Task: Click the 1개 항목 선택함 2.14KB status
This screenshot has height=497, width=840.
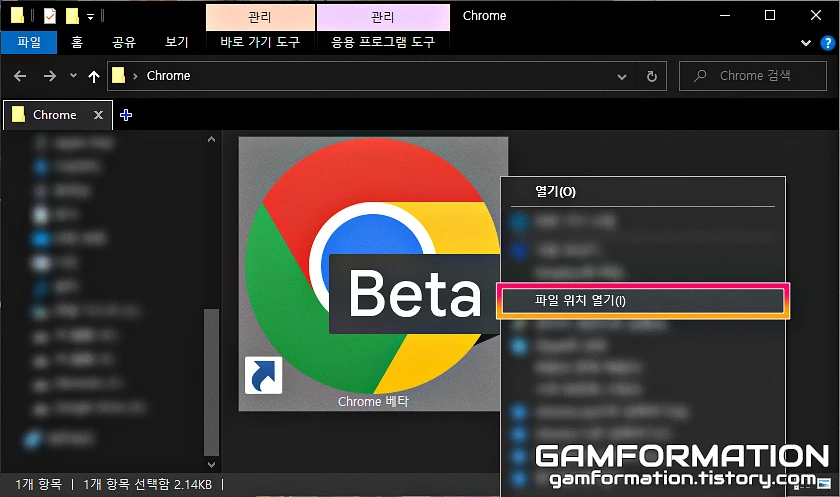Action: [x=147, y=485]
